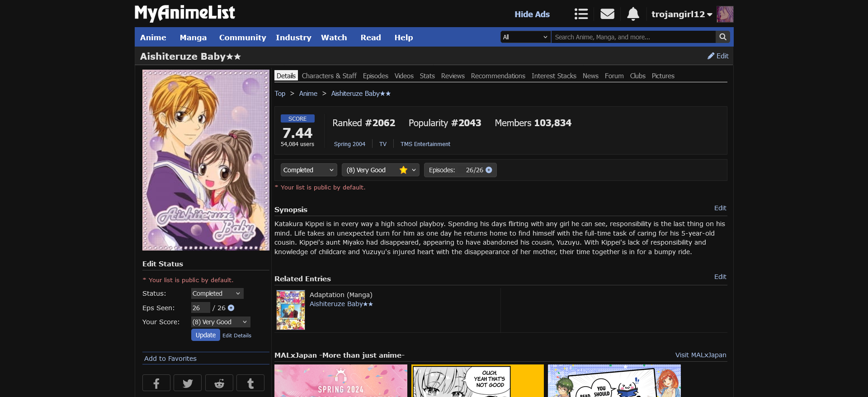Click the search magnifier button
Image resolution: width=868 pixels, height=397 pixels.
click(723, 37)
